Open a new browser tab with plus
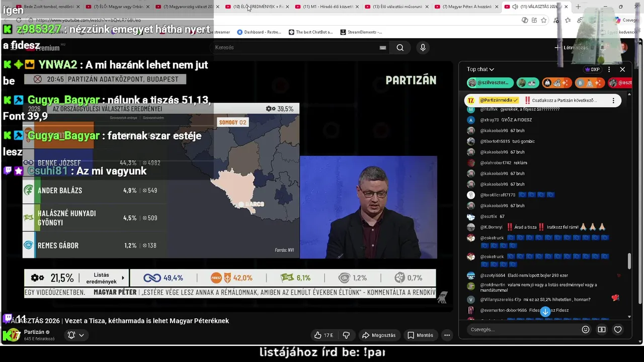This screenshot has width=644, height=362. click(578, 7)
